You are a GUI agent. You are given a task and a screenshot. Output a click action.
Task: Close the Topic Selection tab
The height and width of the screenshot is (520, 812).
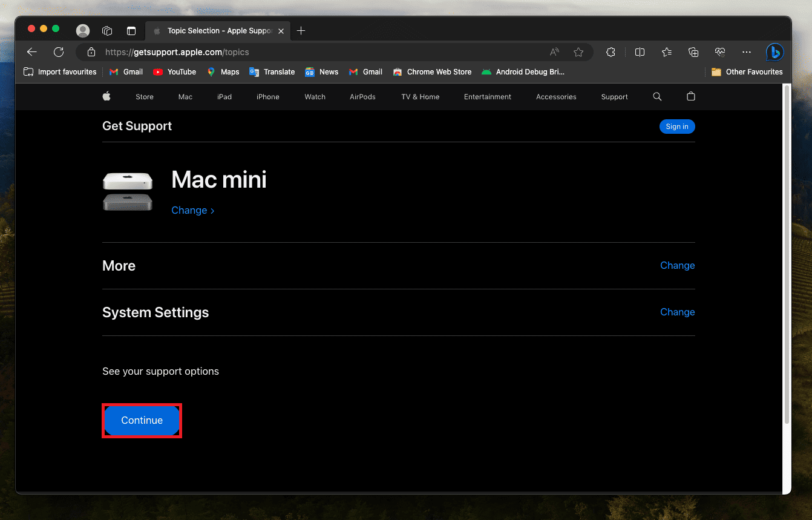[x=281, y=31]
